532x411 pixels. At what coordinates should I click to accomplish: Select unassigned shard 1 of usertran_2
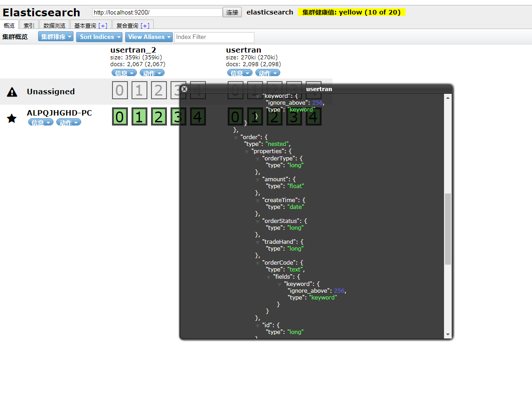tap(139, 90)
